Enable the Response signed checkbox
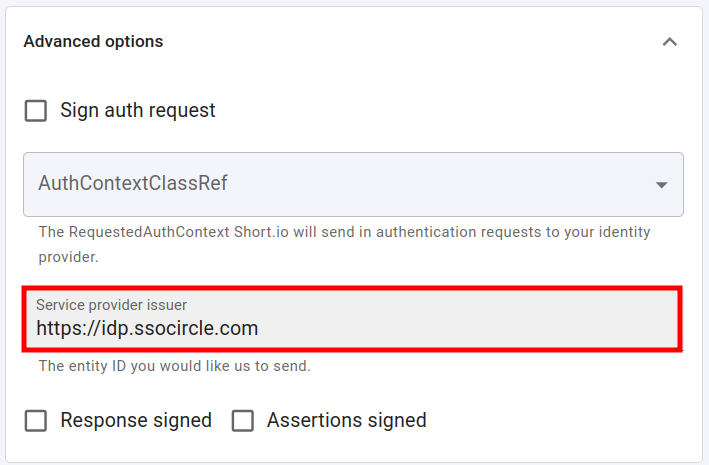This screenshot has width=709, height=465. coord(36,421)
